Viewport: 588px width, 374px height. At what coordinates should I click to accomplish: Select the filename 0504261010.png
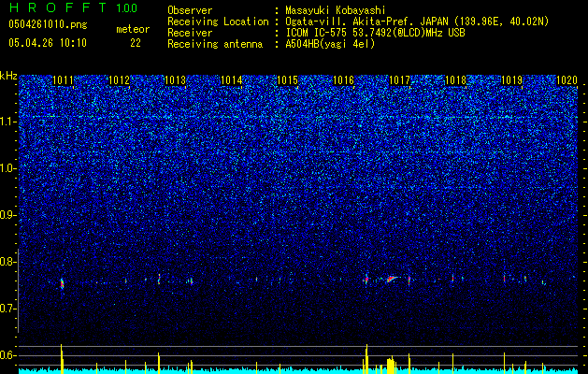[48, 25]
